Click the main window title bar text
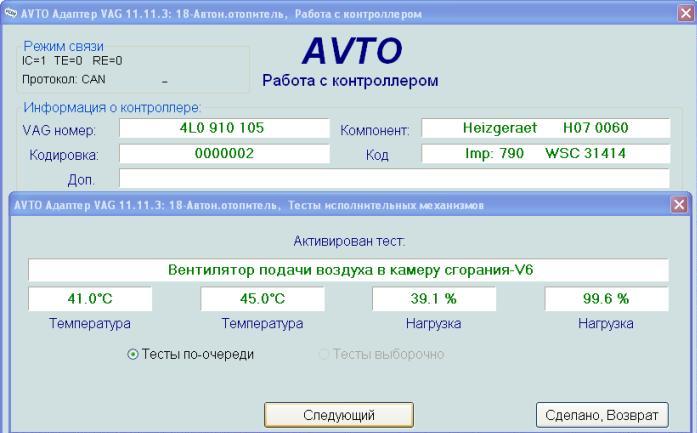Screen dimensions: 697x433 pyautogui.click(x=221, y=14)
